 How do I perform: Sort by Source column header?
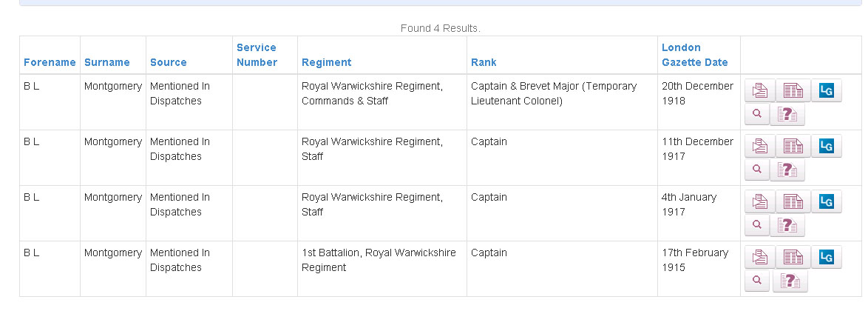coord(169,62)
